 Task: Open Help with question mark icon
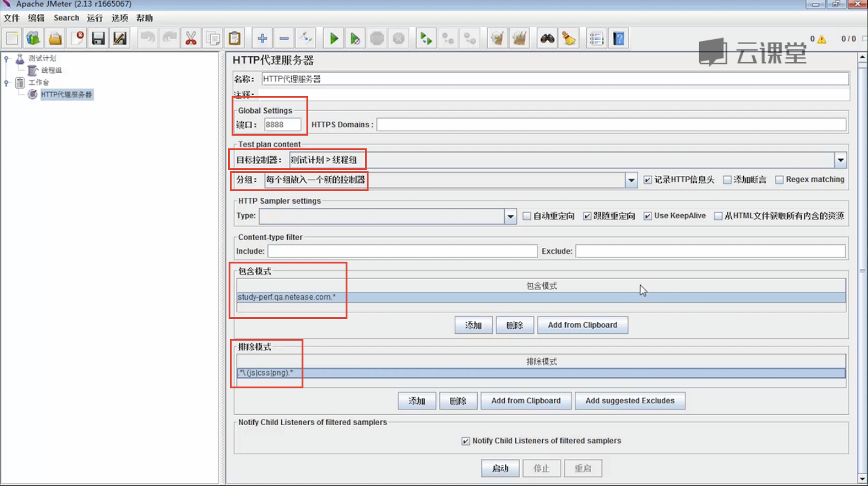click(618, 39)
